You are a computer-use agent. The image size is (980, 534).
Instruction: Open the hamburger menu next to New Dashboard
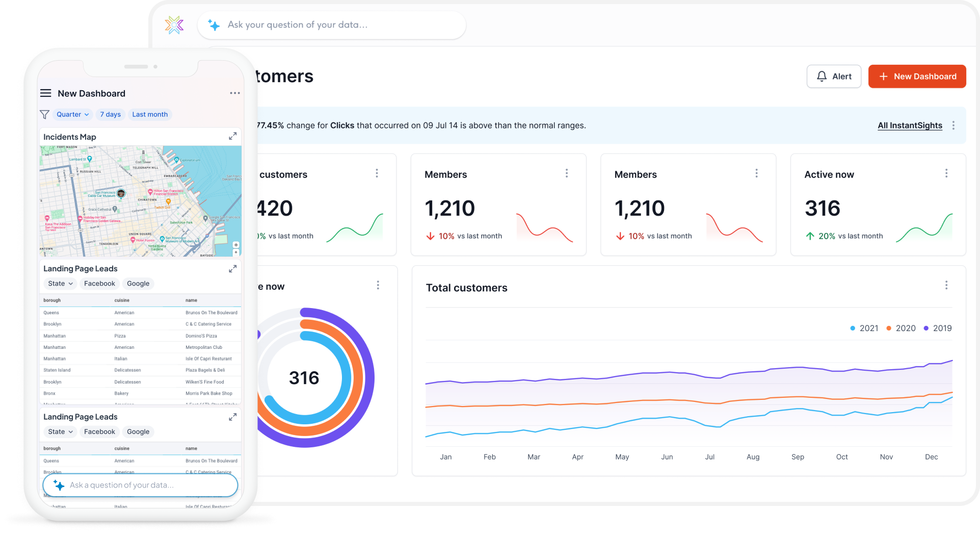(45, 93)
